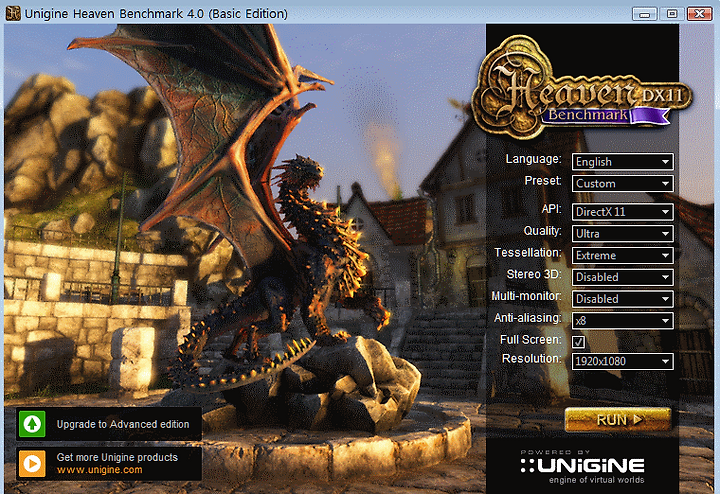Minimize the Heaven Benchmark window
Viewport: 720px width, 494px height.
tap(644, 14)
